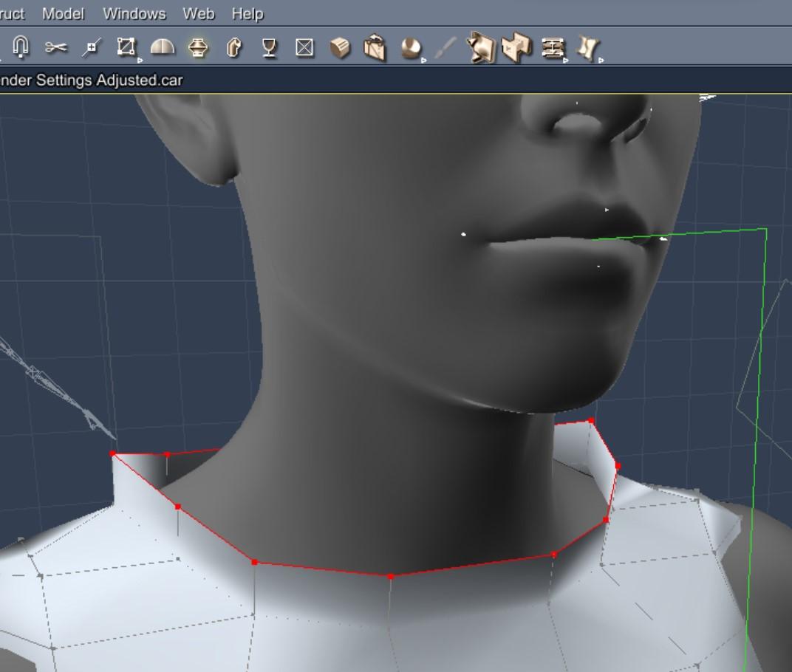The width and height of the screenshot is (792, 672).
Task: Select the horizontal bars align tool
Action: [553, 49]
